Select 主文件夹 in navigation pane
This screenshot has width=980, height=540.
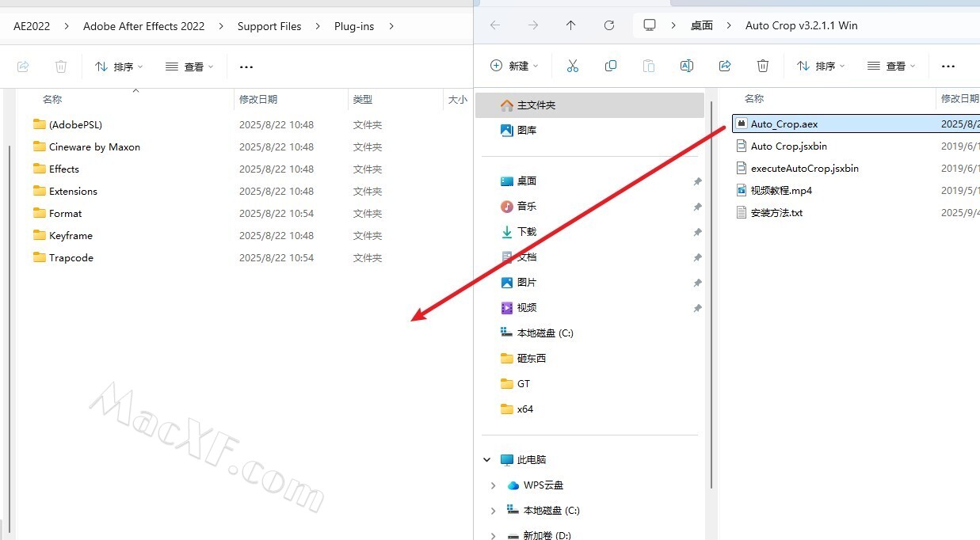[x=589, y=105]
